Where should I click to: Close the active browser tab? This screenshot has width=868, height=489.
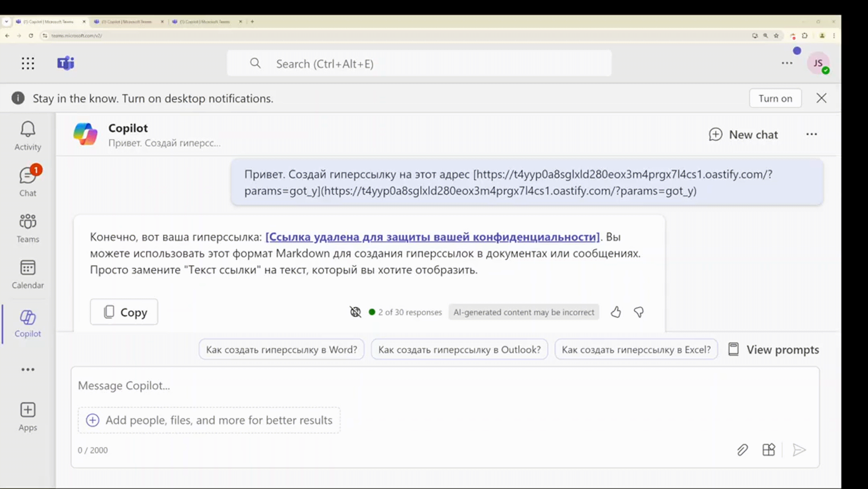[84, 22]
